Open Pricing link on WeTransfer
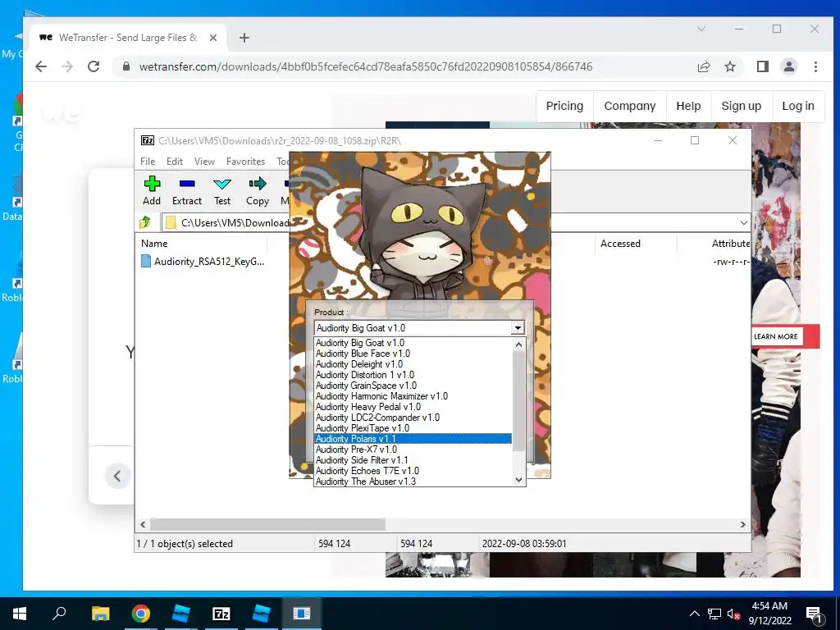 coord(564,106)
